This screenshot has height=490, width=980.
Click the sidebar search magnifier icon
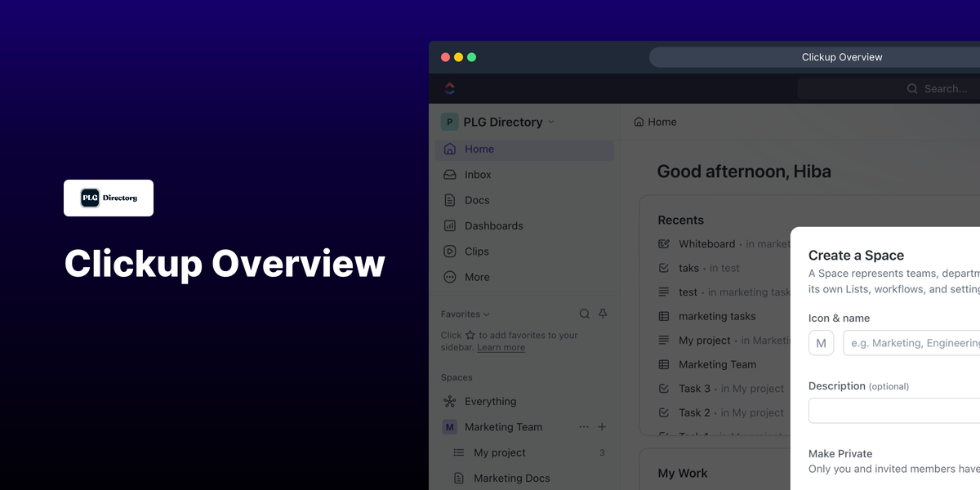[x=585, y=314]
